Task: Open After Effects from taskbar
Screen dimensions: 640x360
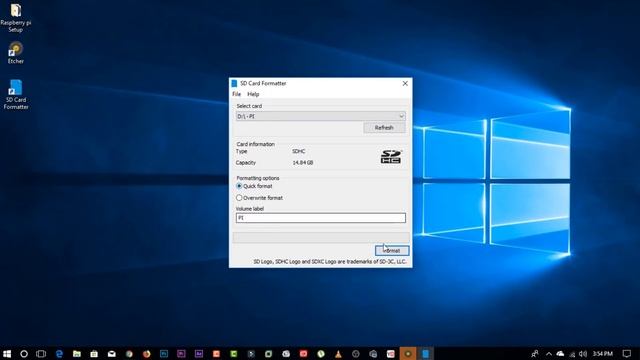Action: (199, 353)
